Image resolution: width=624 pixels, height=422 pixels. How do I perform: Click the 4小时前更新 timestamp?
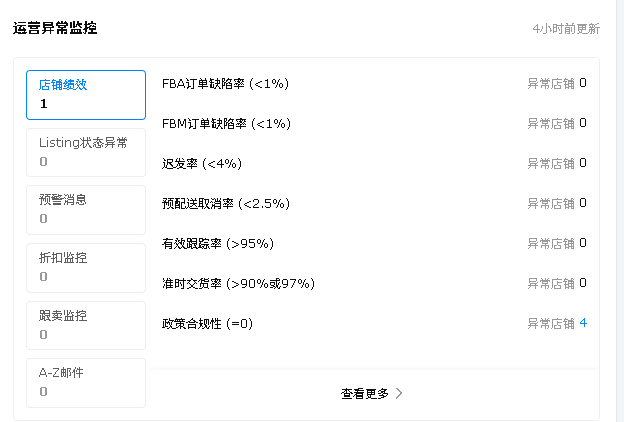pos(566,29)
